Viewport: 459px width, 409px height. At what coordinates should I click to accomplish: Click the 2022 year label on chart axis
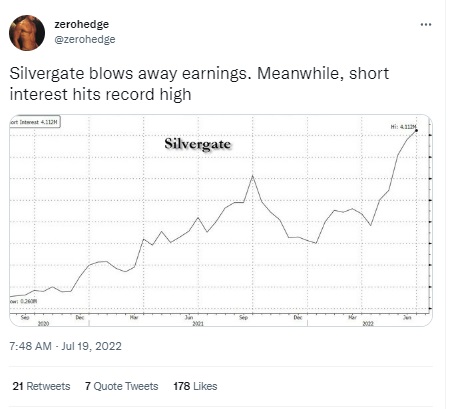pyautogui.click(x=368, y=323)
